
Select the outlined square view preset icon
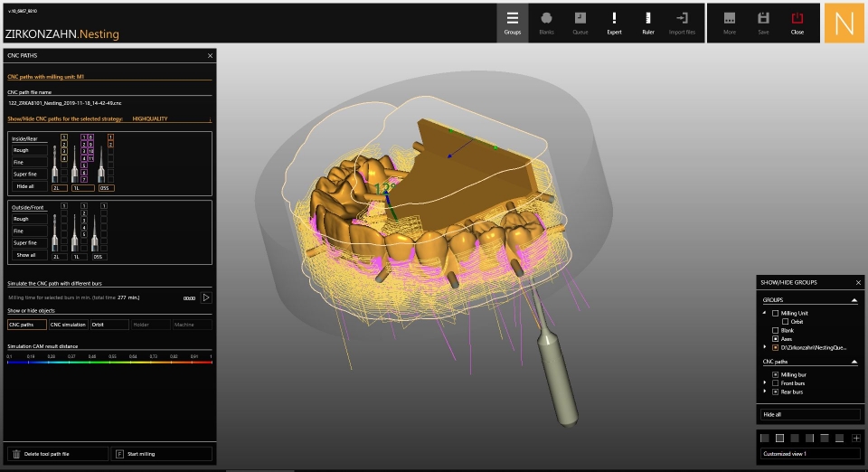pyautogui.click(x=779, y=439)
